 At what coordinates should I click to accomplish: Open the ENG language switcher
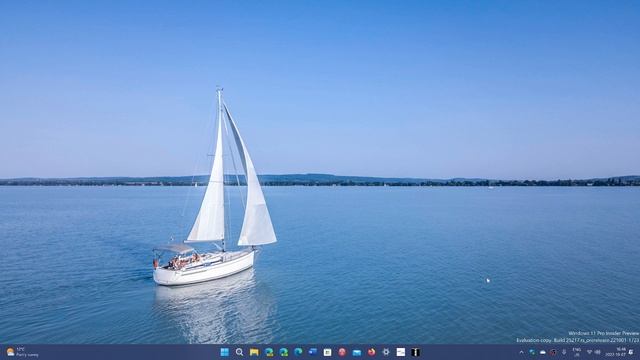(x=577, y=352)
